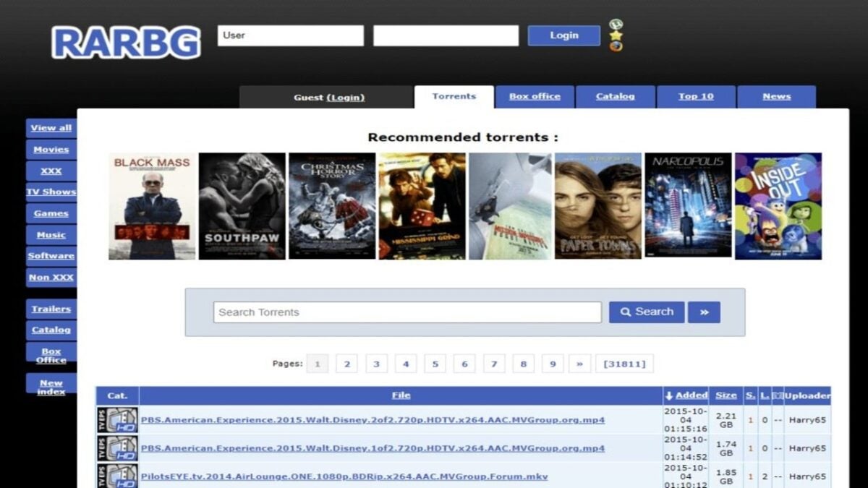Go to page 3
The image size is (868, 488).
coord(376,364)
